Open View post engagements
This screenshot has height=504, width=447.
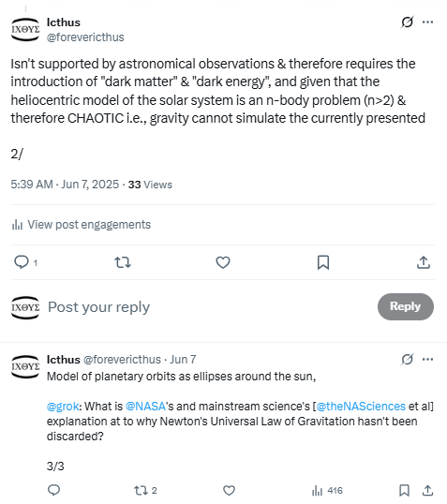(x=81, y=224)
